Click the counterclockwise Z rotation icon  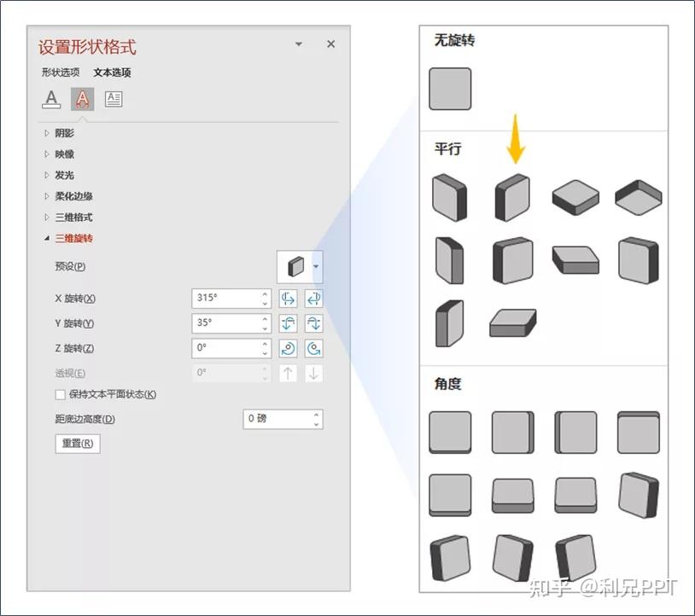tap(288, 347)
